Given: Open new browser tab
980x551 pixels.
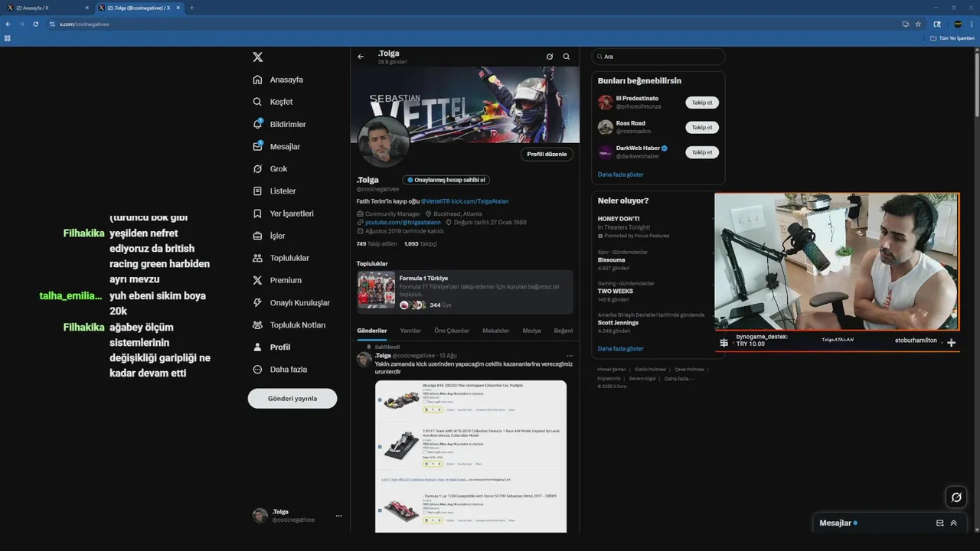Looking at the screenshot, I should tap(191, 8).
